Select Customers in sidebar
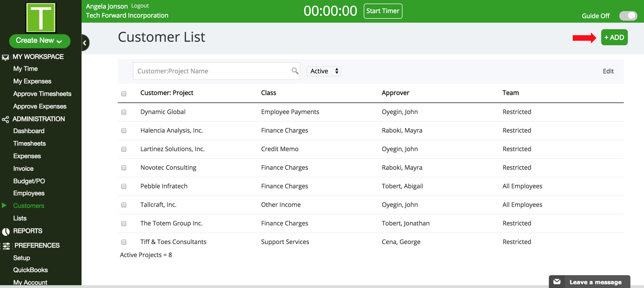The height and width of the screenshot is (288, 644). tap(29, 206)
